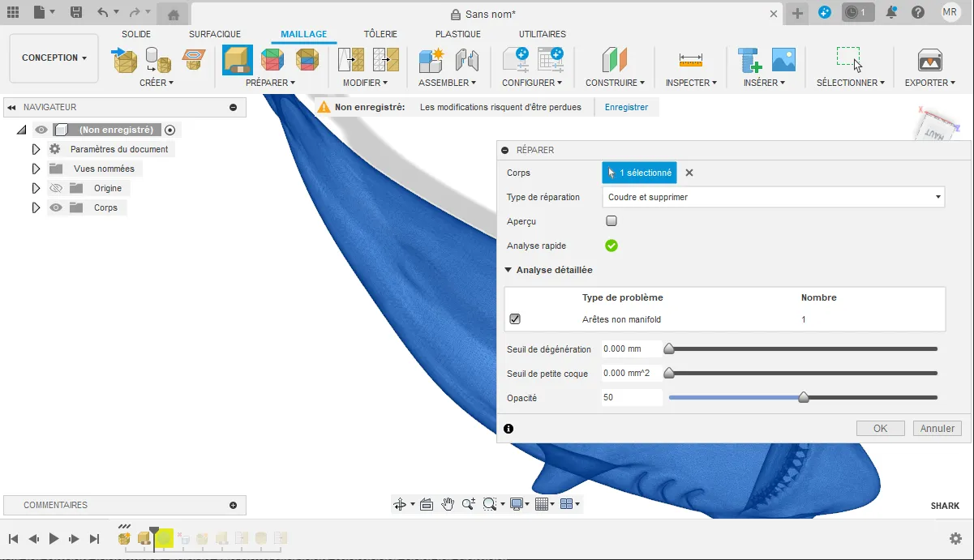Hide the Corps folder via eye icon

point(55,207)
